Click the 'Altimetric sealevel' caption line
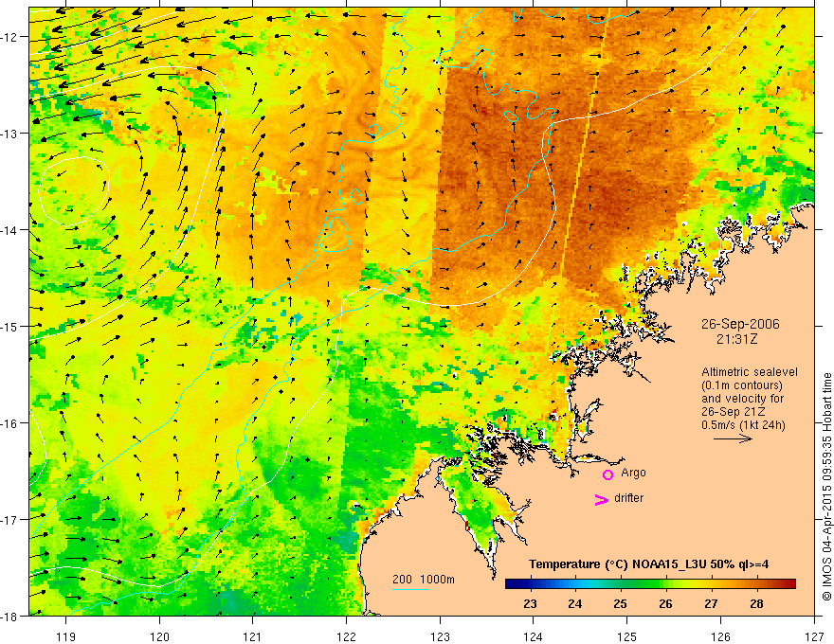The width and height of the screenshot is (834, 644). tap(750, 372)
